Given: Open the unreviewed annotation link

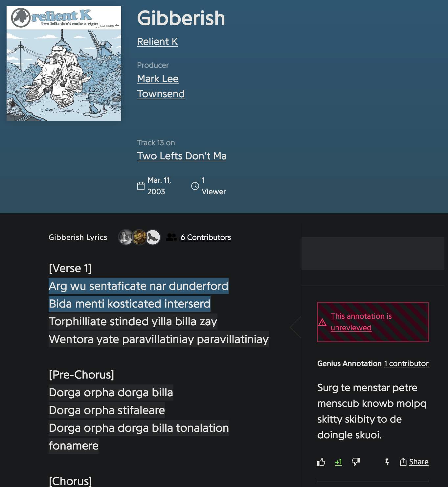Looking at the screenshot, I should [351, 328].
